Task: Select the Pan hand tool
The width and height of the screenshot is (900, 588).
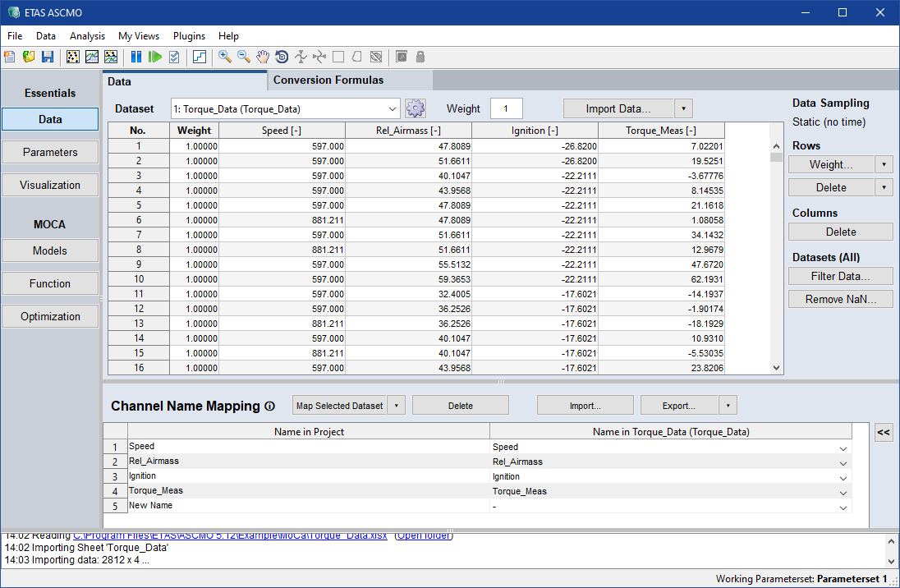Action: (x=263, y=57)
